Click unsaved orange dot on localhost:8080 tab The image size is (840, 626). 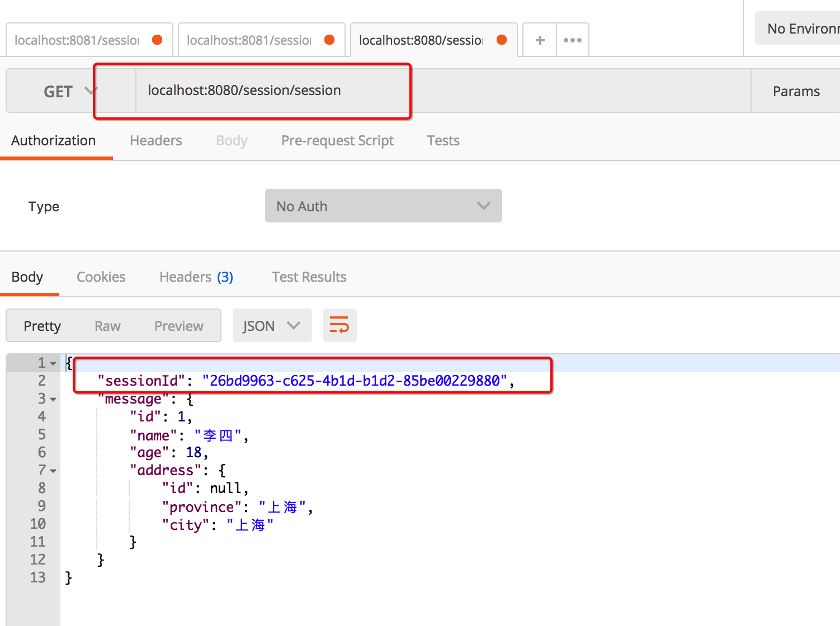click(x=502, y=40)
